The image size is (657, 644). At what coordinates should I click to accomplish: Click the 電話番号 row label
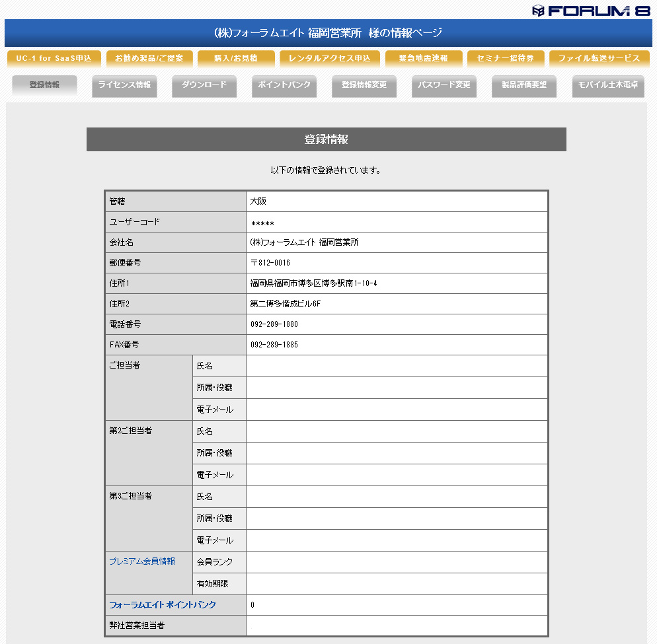[126, 324]
